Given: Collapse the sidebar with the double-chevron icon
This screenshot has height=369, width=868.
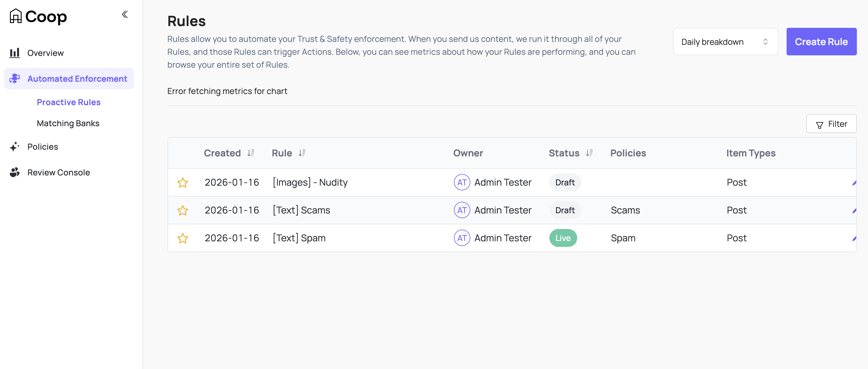Looking at the screenshot, I should (x=125, y=14).
